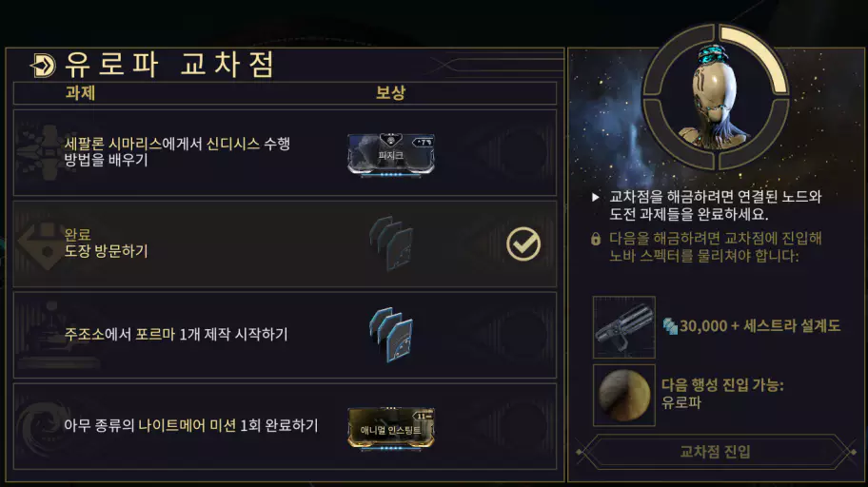The image size is (868, 487).
Task: Click the Nova Specter helmet portrait
Action: (x=716, y=98)
